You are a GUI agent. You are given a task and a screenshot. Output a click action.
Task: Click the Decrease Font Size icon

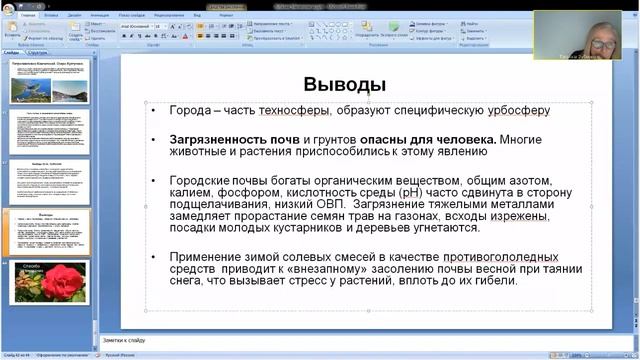180,27
